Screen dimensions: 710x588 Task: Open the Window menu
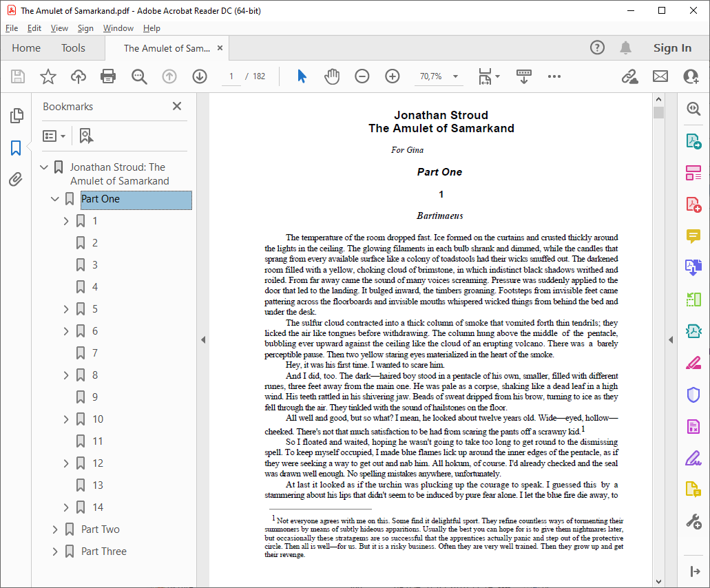[x=118, y=28]
